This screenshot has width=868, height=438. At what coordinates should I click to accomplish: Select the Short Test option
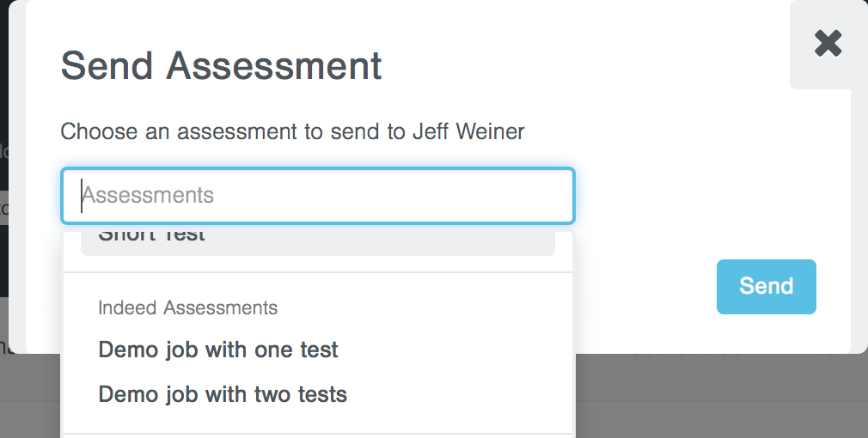(152, 236)
